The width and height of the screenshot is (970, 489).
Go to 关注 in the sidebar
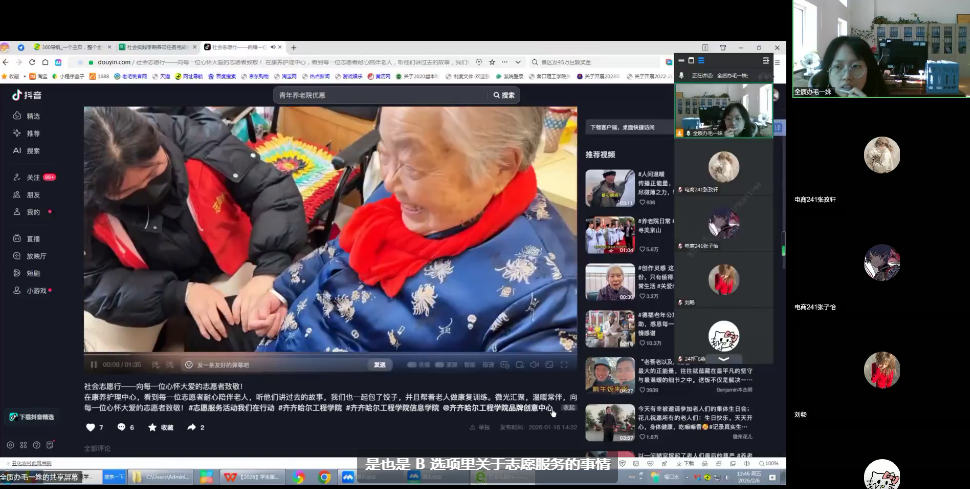(30, 177)
